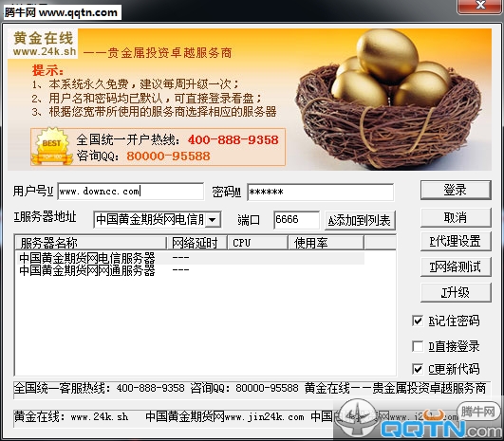
Task: Click the 使用率 column header
Action: [x=326, y=243]
